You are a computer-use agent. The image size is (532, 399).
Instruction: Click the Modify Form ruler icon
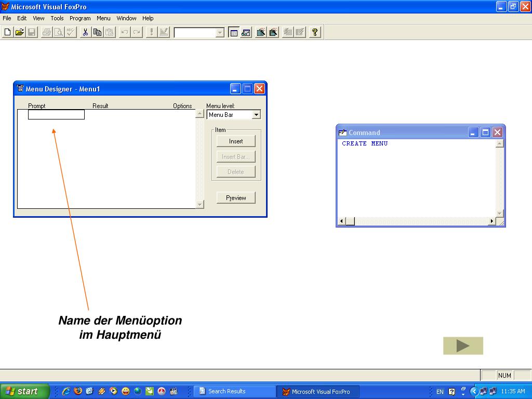tap(164, 32)
